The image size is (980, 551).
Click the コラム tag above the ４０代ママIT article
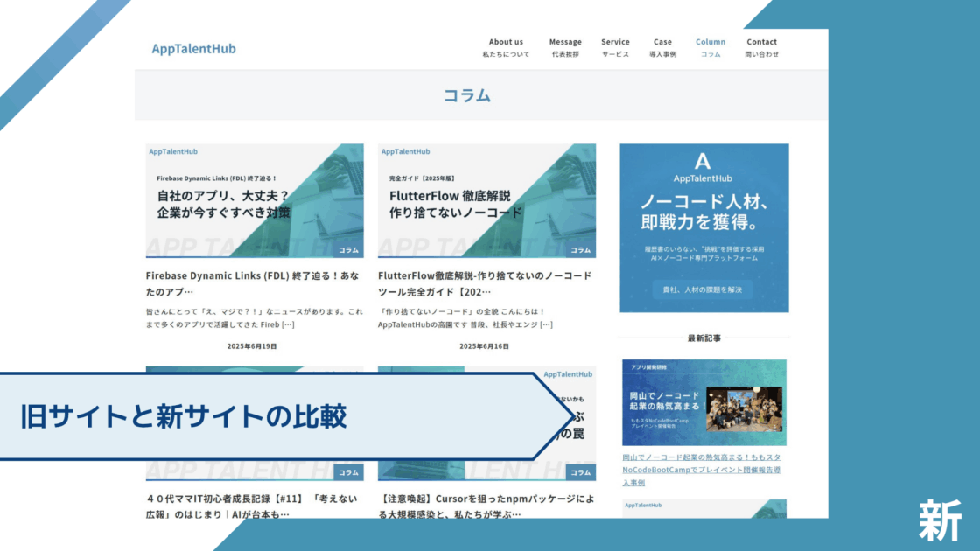click(x=349, y=473)
